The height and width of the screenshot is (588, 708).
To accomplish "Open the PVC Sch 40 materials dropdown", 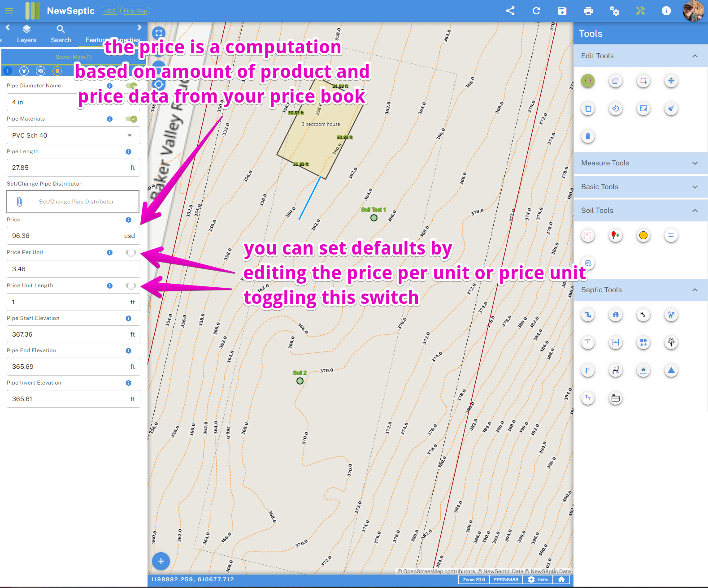I will (x=74, y=135).
